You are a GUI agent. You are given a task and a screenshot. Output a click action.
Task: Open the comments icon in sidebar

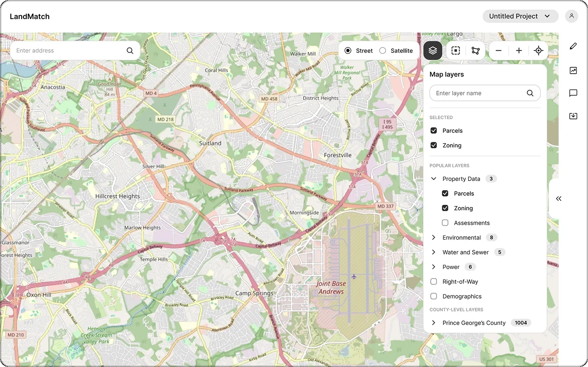(573, 93)
